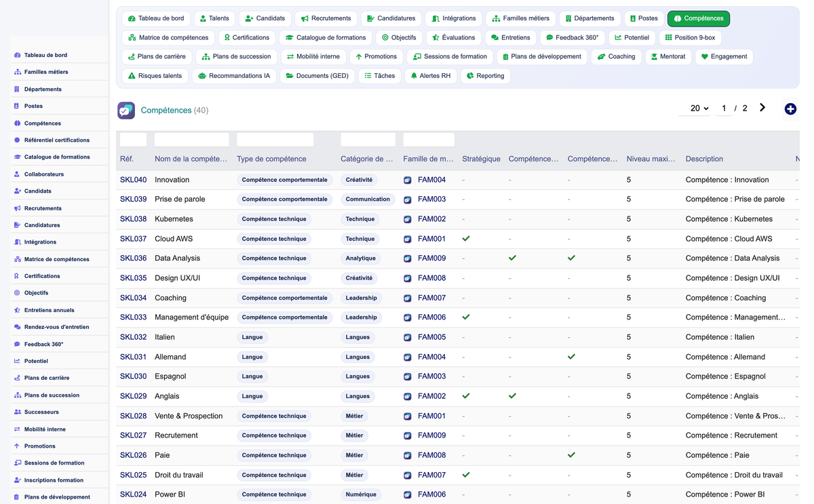
Task: Click sidebar Départements icon
Action: [x=17, y=89]
